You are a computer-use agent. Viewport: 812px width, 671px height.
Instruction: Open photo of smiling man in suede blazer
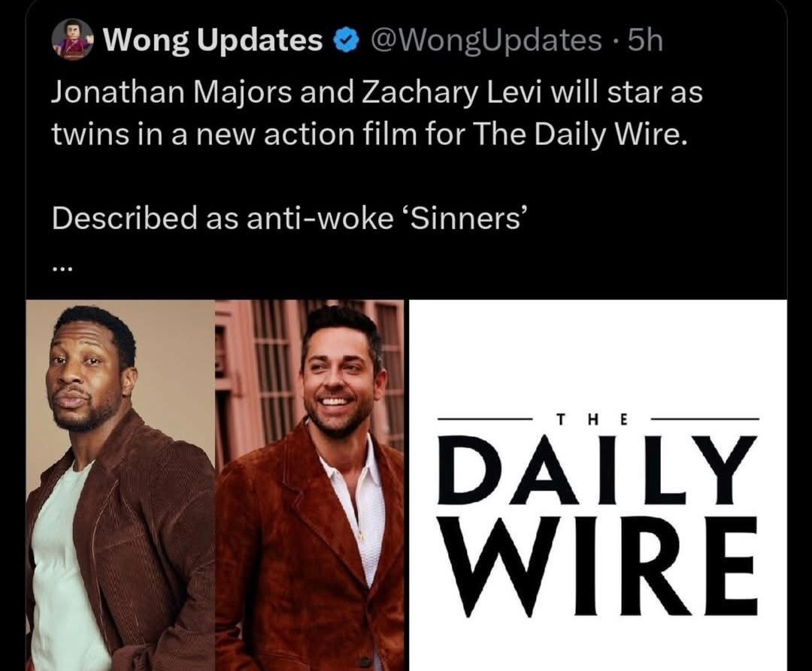tap(310, 485)
